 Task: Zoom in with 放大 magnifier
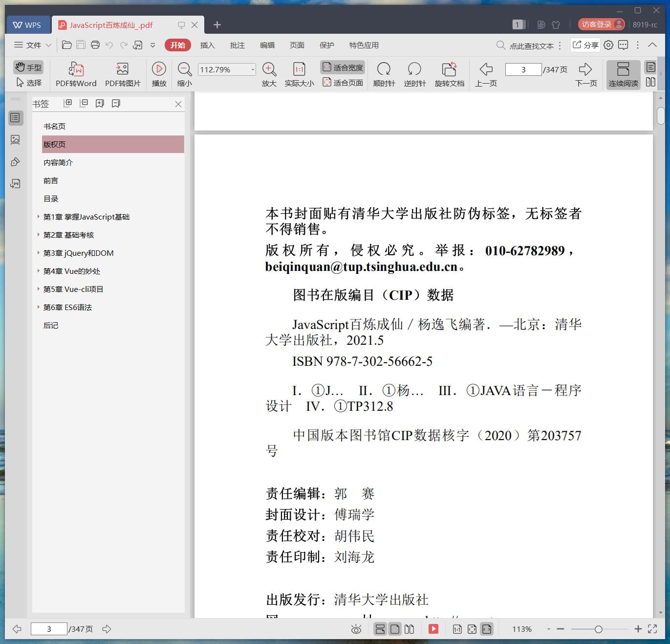[x=269, y=75]
